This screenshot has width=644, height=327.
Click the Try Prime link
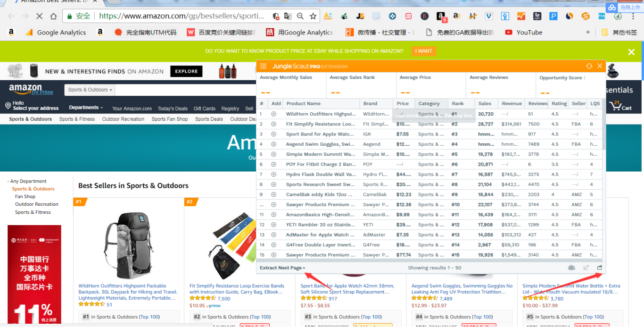pos(42,92)
